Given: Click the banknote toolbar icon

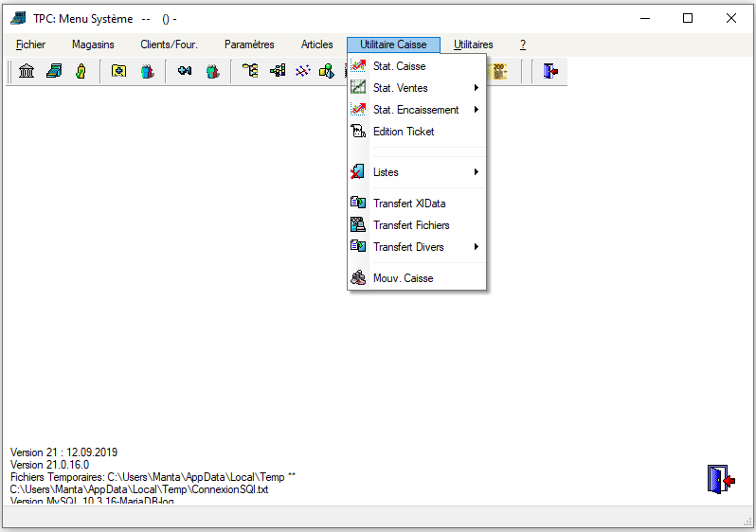Looking at the screenshot, I should (498, 71).
